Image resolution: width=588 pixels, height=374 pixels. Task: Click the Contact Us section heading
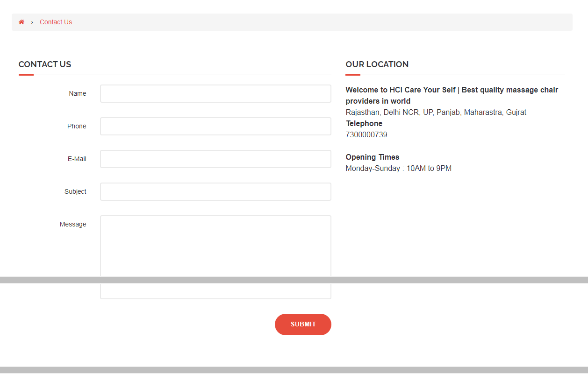[45, 64]
